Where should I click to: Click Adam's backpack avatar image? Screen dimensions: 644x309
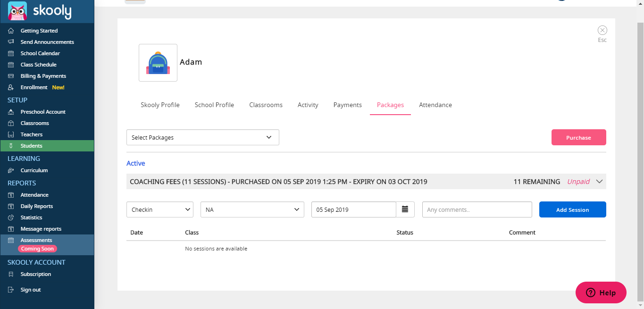coord(158,63)
